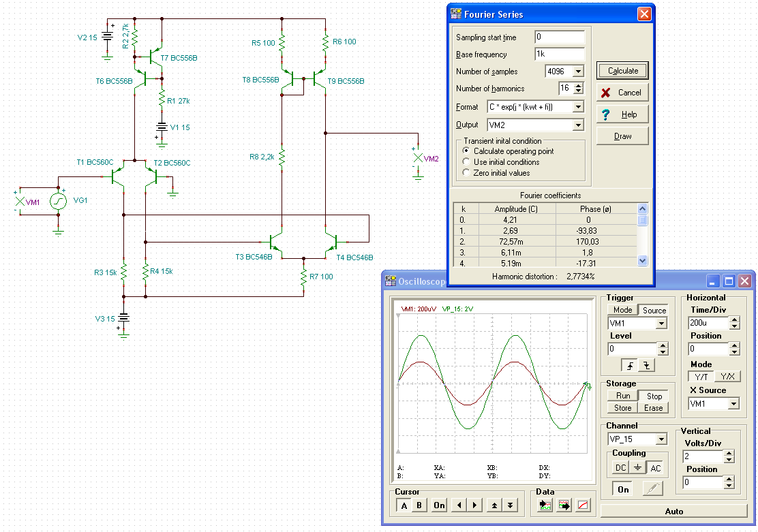The height and width of the screenshot is (532, 758).
Task: Select AC coupling
Action: pyautogui.click(x=655, y=468)
